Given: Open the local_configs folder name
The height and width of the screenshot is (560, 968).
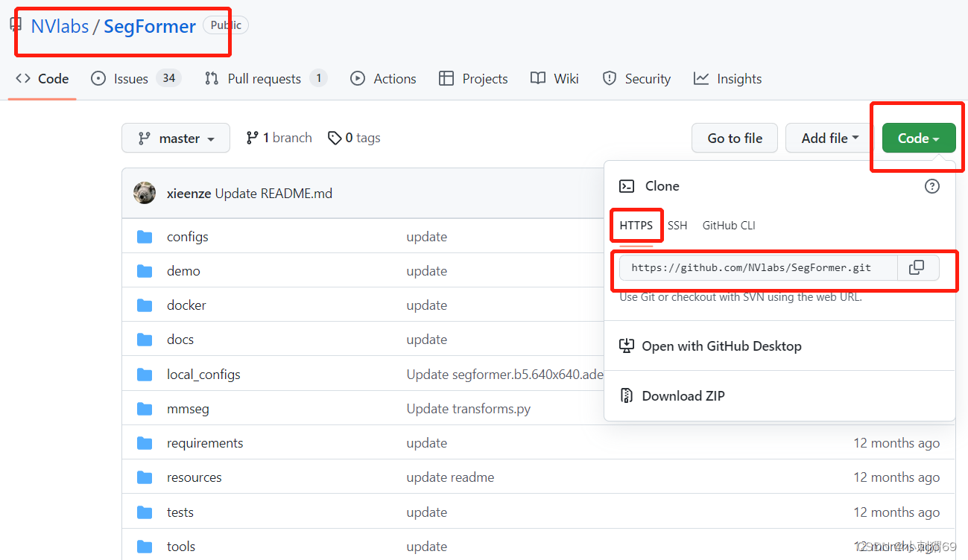Looking at the screenshot, I should [203, 375].
